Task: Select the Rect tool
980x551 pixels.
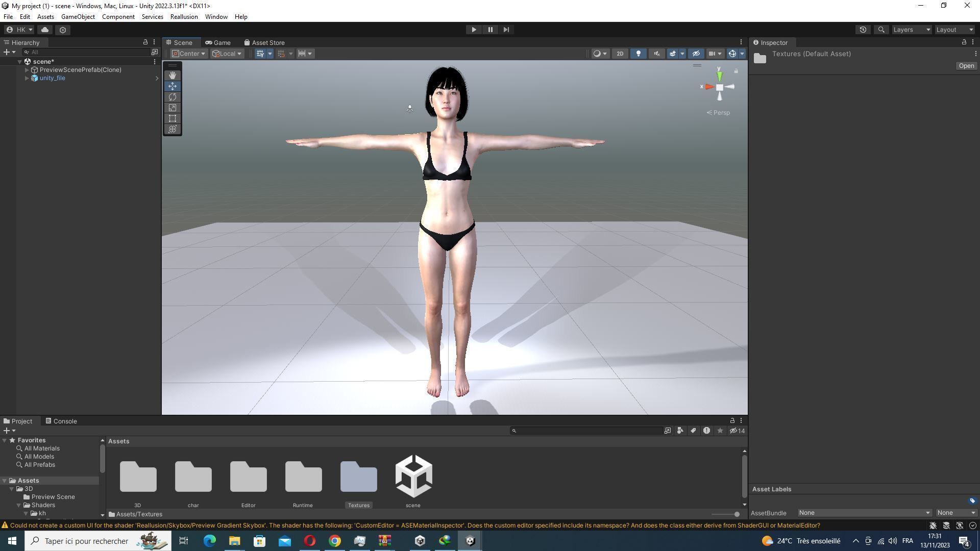Action: (x=173, y=118)
